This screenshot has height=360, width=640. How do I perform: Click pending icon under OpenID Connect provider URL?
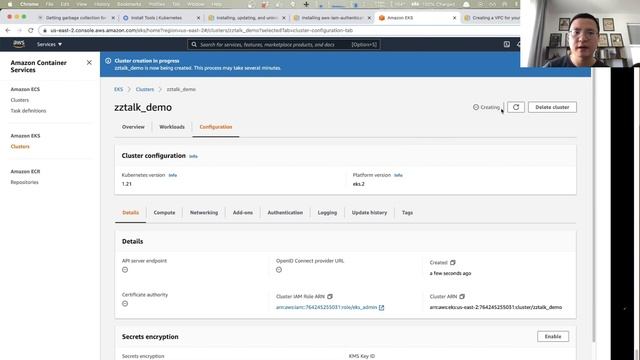tap(279, 270)
